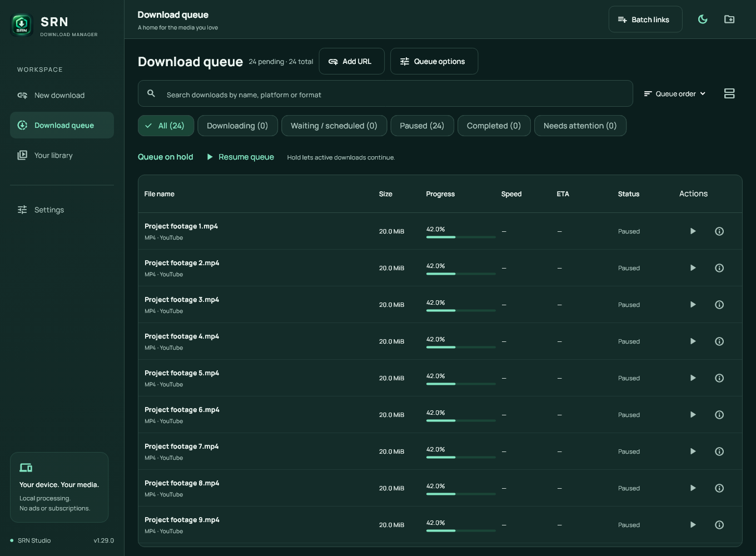Image resolution: width=756 pixels, height=556 pixels.
Task: Show info for Project footage 3.mp4
Action: [x=719, y=305]
